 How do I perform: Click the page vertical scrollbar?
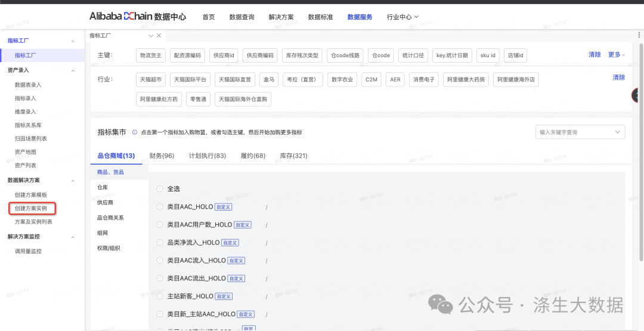point(641,152)
